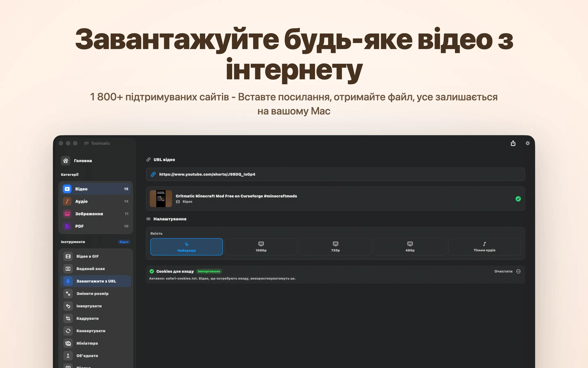The image size is (588, 368).
Task: Select 1080p quality option
Action: pos(261,247)
